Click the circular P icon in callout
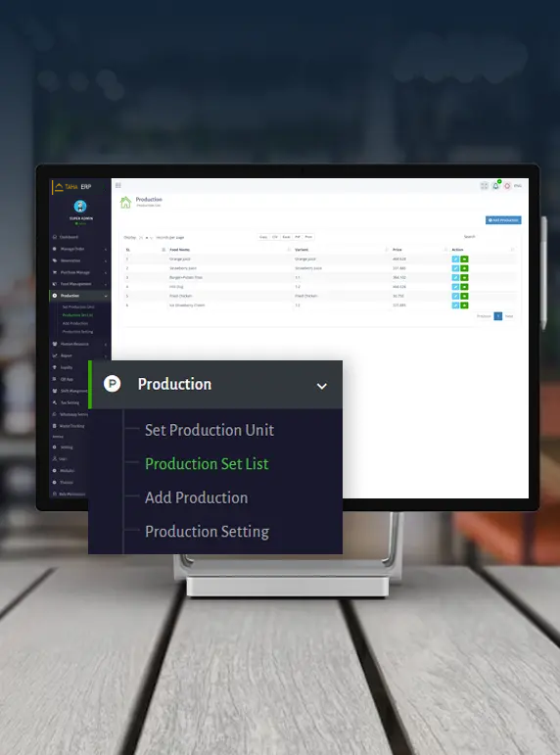The height and width of the screenshot is (755, 560). [113, 384]
